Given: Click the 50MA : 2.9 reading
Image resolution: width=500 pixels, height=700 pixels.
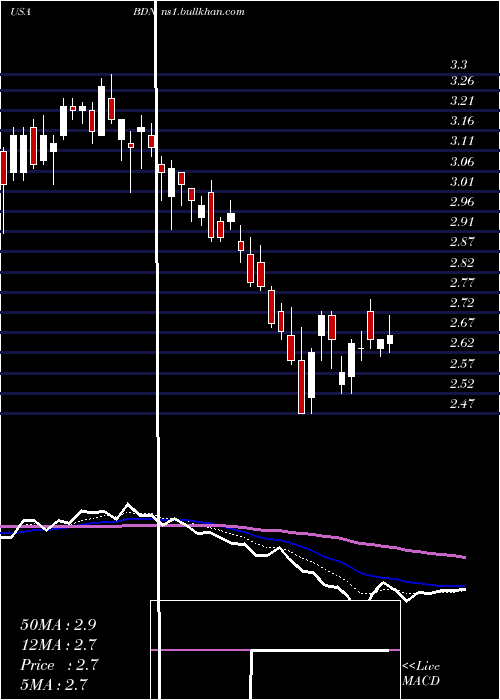Looking at the screenshot, I should [x=58, y=625].
